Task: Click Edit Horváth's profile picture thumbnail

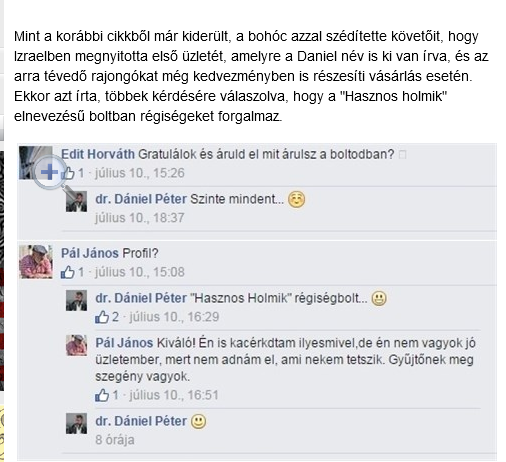Action: tap(36, 163)
